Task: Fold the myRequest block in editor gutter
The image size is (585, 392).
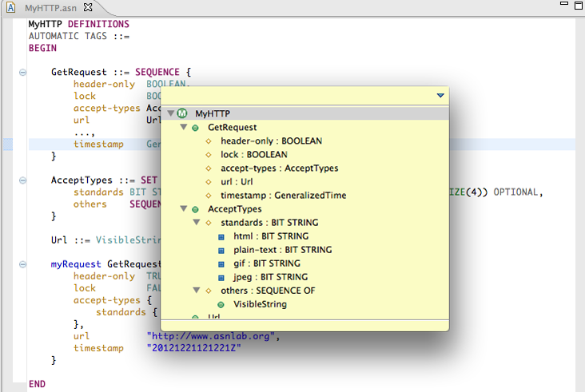Action: 22,264
